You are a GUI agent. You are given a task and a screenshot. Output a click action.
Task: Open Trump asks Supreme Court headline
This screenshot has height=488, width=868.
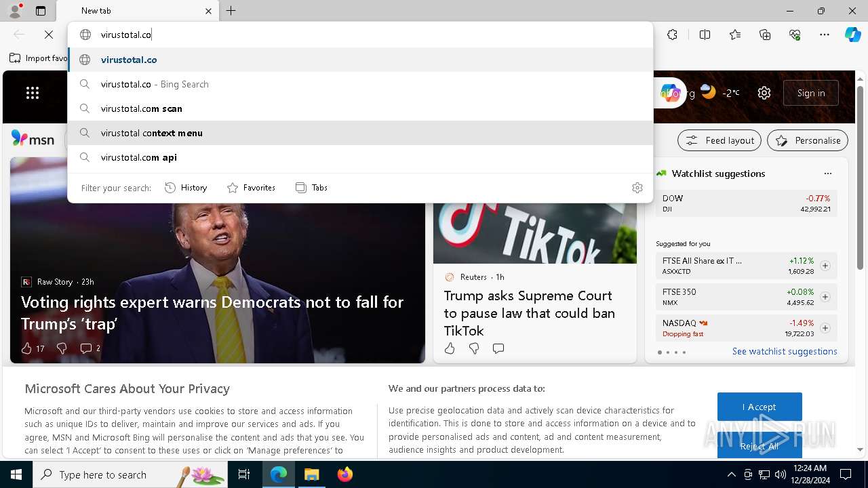[530, 313]
